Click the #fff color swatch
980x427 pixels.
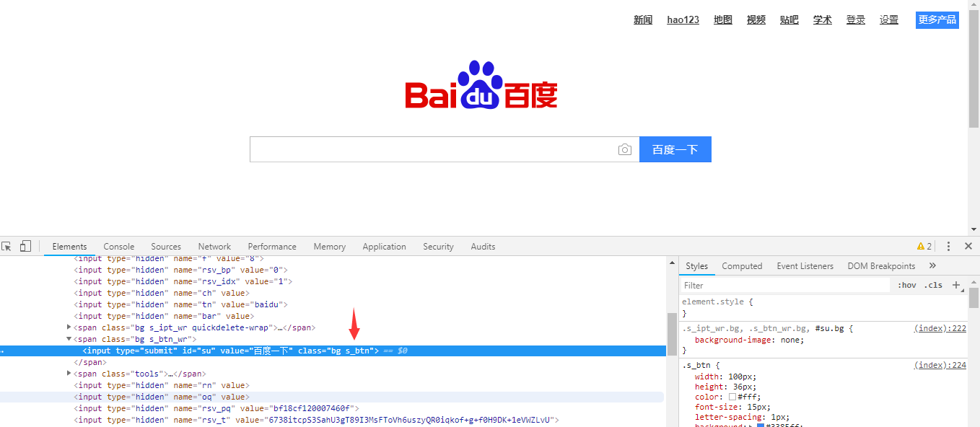(x=732, y=397)
